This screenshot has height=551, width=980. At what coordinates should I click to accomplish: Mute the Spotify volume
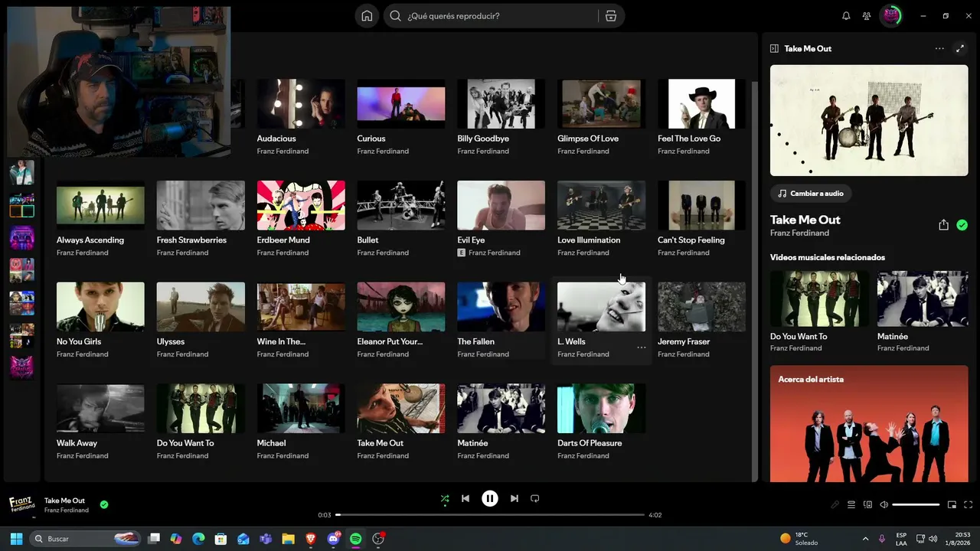tap(884, 505)
